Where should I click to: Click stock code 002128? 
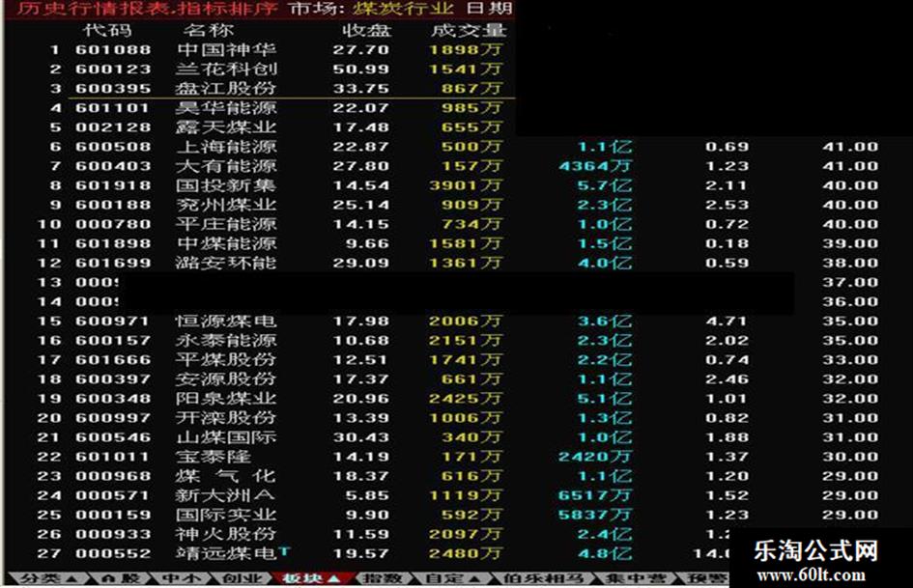(x=113, y=126)
